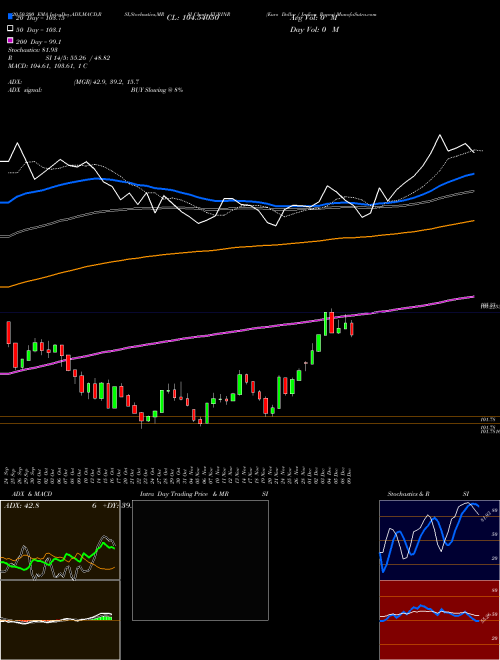This screenshot has height=660, width=500.
Task: Click the white 50 Day legend swatch
Action: [x=11, y=29]
